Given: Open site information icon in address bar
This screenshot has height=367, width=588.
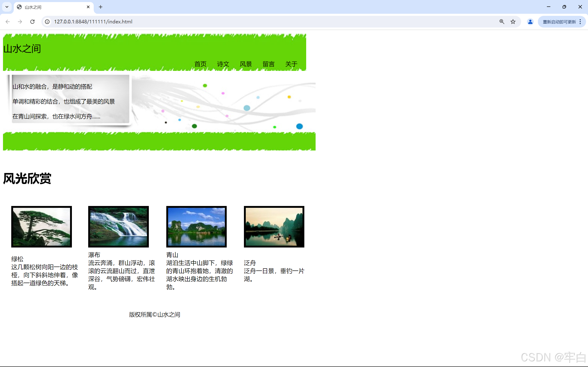Looking at the screenshot, I should click(47, 22).
